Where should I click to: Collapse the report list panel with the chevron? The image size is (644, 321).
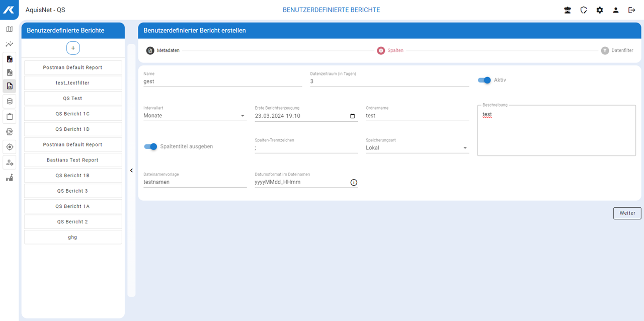click(x=131, y=171)
